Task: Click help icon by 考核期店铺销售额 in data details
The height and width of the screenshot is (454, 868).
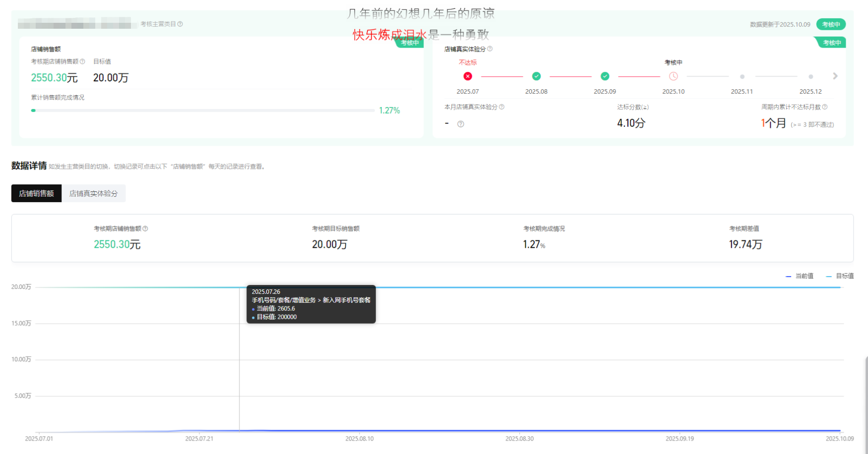Action: [145, 228]
